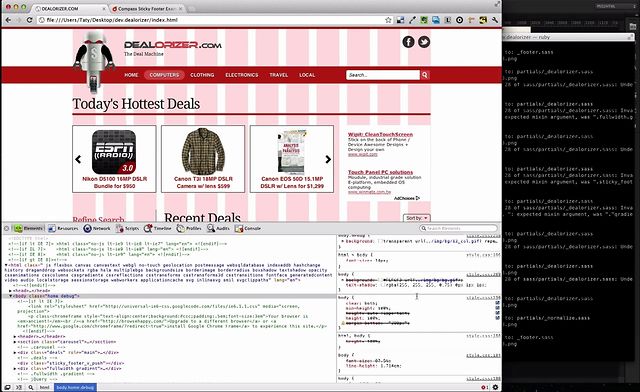Click CLOTHING in the site navigation
Screen dimensions: 640x392
[x=202, y=75]
